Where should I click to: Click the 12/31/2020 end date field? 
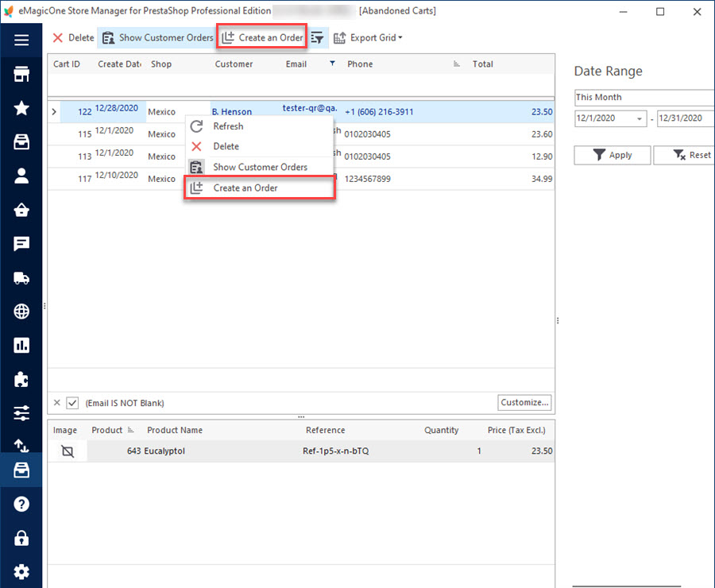coord(686,118)
